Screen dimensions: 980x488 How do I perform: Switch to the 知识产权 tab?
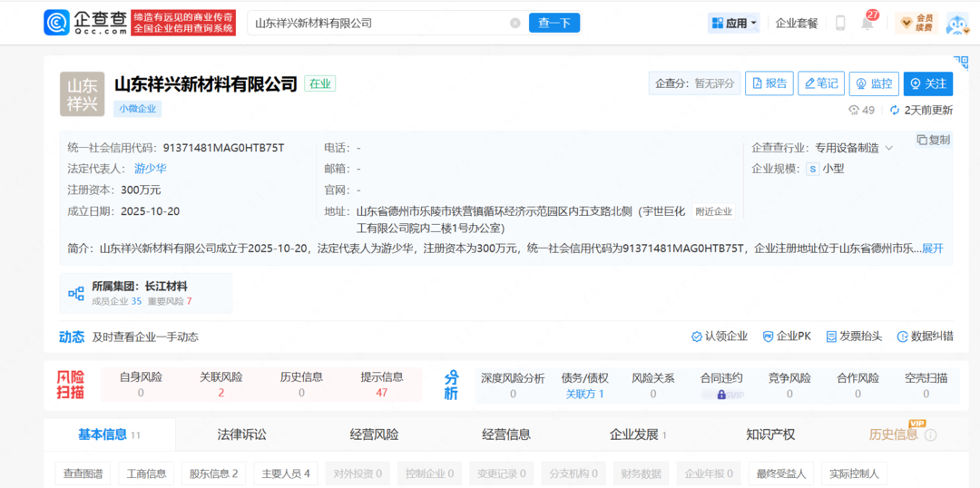coord(770,434)
